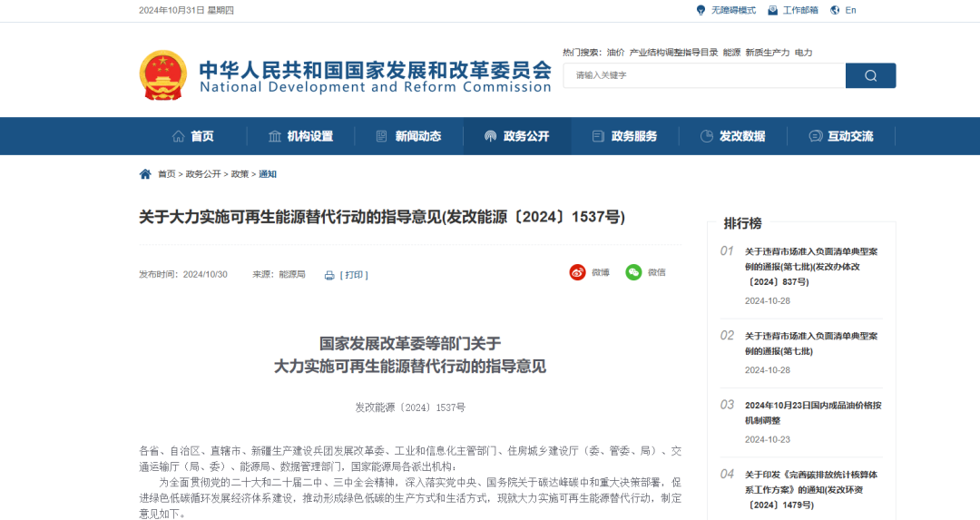980x520 pixels.
Task: Open ranking item 03 国内成品油价格调整
Action: click(x=813, y=413)
